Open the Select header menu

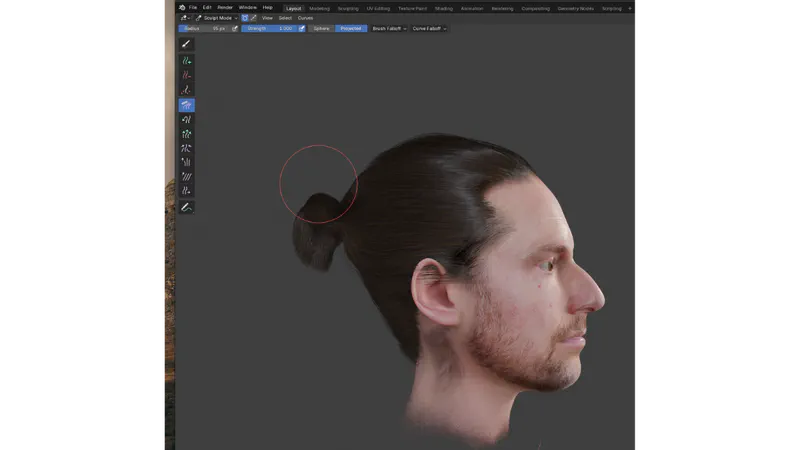pyautogui.click(x=285, y=18)
